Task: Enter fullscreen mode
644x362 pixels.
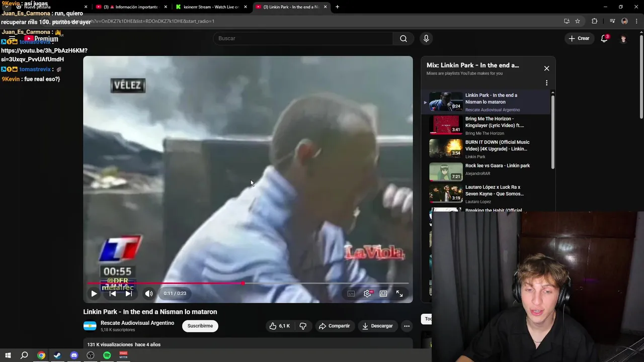Action: 399,294
